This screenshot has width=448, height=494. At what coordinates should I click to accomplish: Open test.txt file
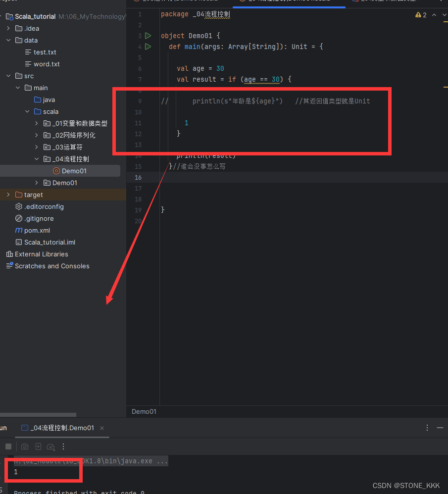pyautogui.click(x=40, y=52)
